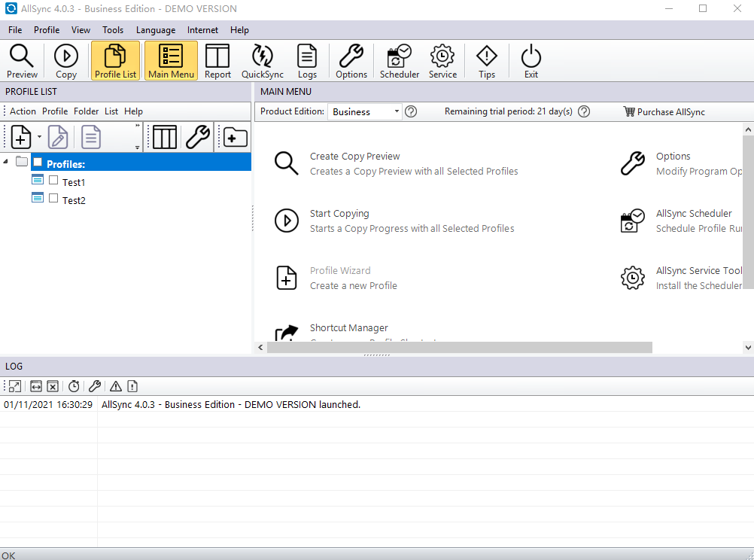Open the View menu
The width and height of the screenshot is (754, 560).
point(81,30)
